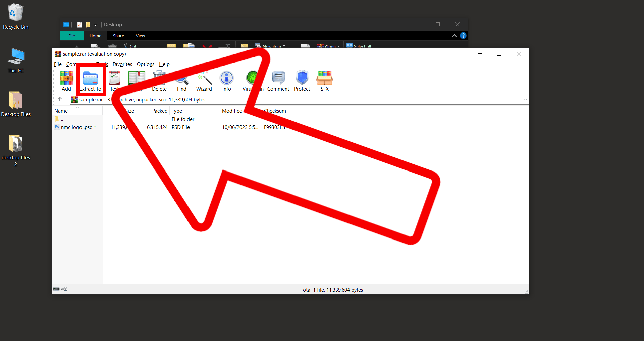
Task: Click the Info icon
Action: pyautogui.click(x=226, y=80)
